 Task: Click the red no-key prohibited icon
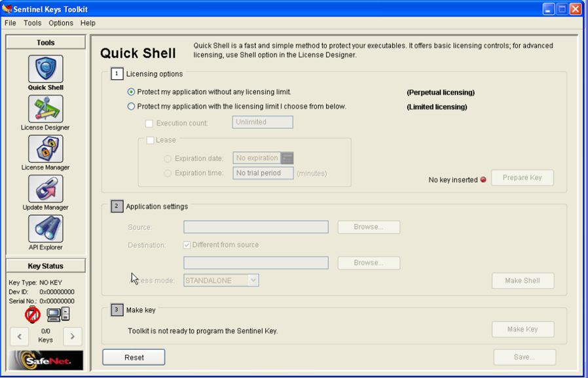pyautogui.click(x=33, y=315)
